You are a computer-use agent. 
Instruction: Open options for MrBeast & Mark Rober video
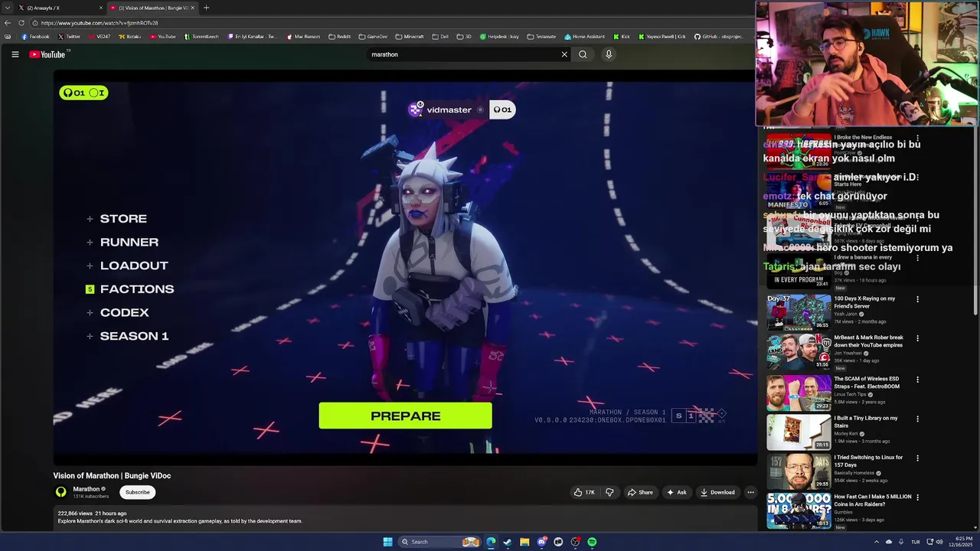(x=917, y=338)
